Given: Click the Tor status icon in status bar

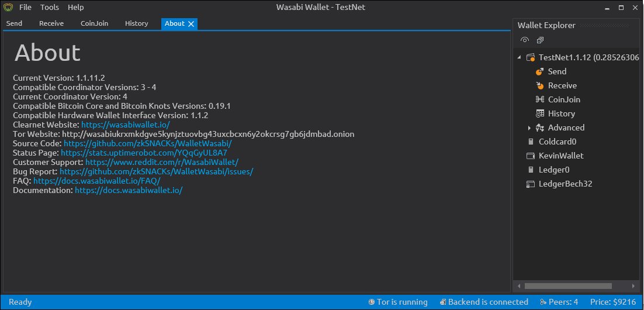Looking at the screenshot, I should coord(372,302).
